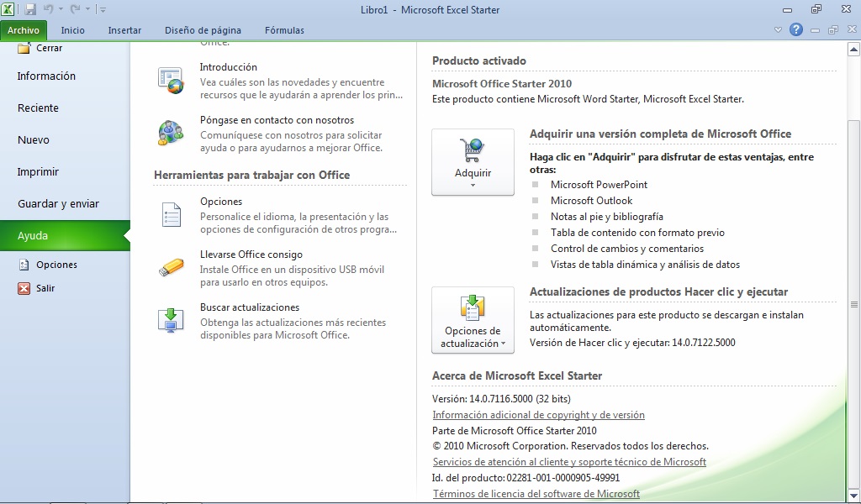861x504 pixels.
Task: Click the Adquirir shopping cart icon
Action: (473, 149)
